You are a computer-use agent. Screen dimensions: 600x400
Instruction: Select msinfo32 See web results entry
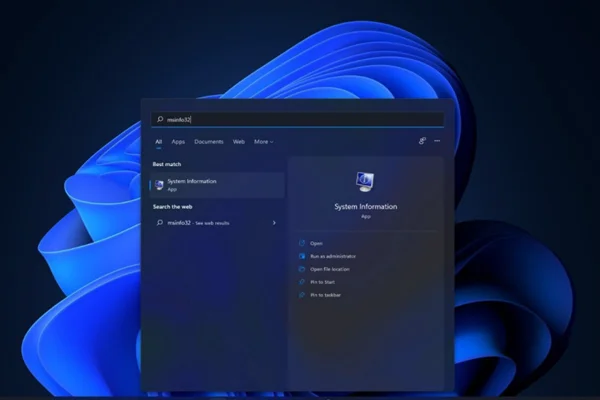click(198, 222)
